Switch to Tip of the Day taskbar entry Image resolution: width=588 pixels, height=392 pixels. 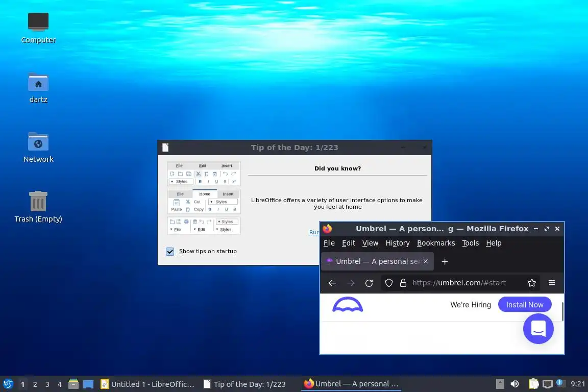(x=245, y=384)
